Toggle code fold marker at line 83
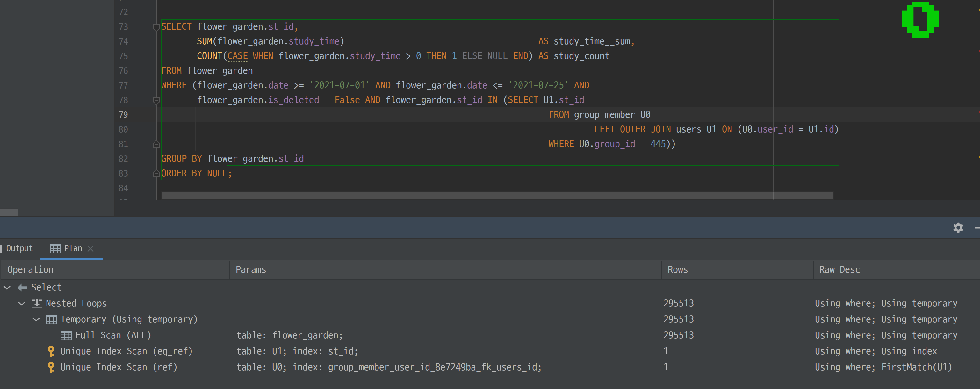The image size is (980, 389). (156, 173)
